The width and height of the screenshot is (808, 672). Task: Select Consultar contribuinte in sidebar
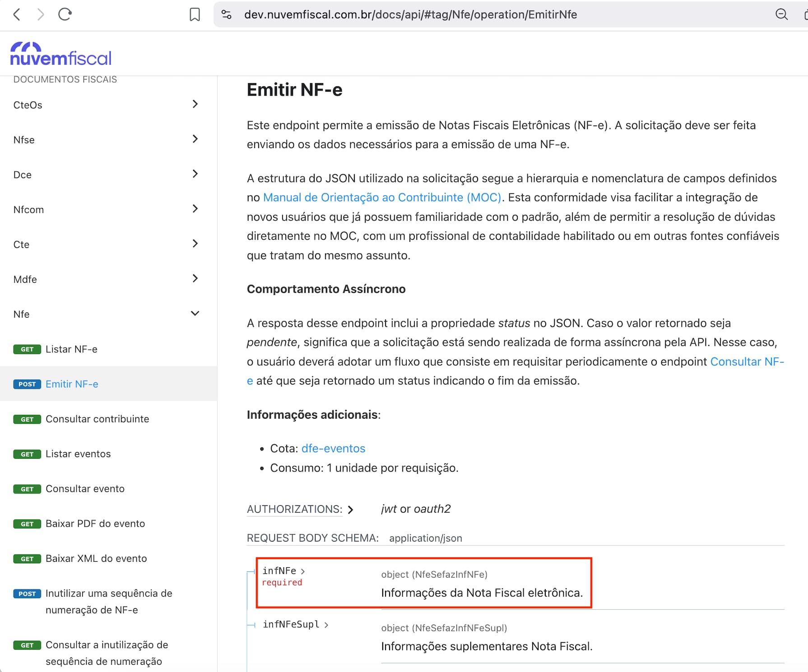pyautogui.click(x=97, y=419)
